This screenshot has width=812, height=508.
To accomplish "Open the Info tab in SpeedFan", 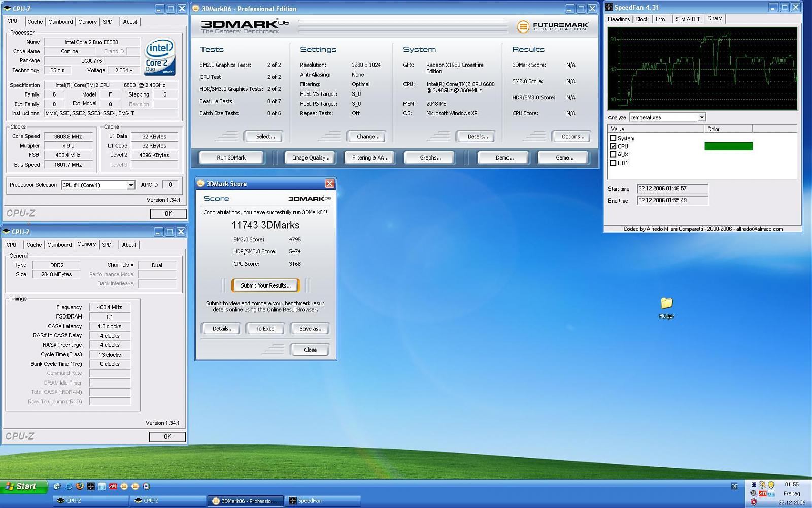I will point(660,19).
